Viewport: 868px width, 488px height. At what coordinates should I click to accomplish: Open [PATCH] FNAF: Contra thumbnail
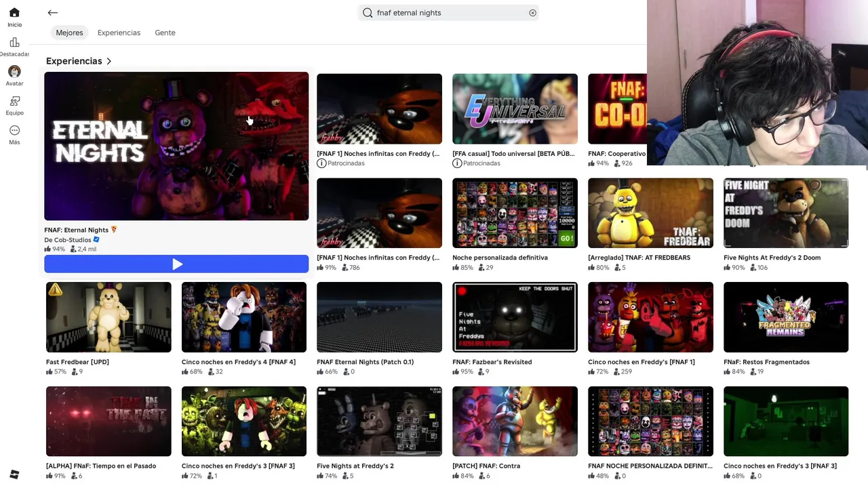click(515, 422)
